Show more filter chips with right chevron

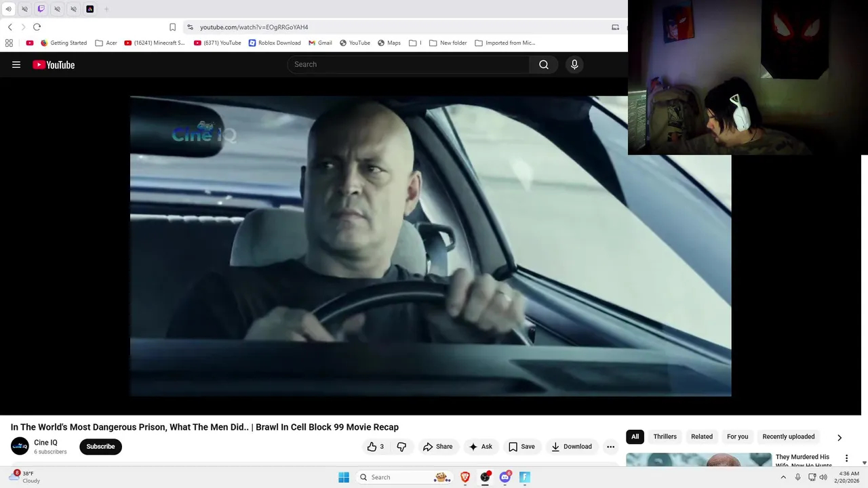coord(840,437)
